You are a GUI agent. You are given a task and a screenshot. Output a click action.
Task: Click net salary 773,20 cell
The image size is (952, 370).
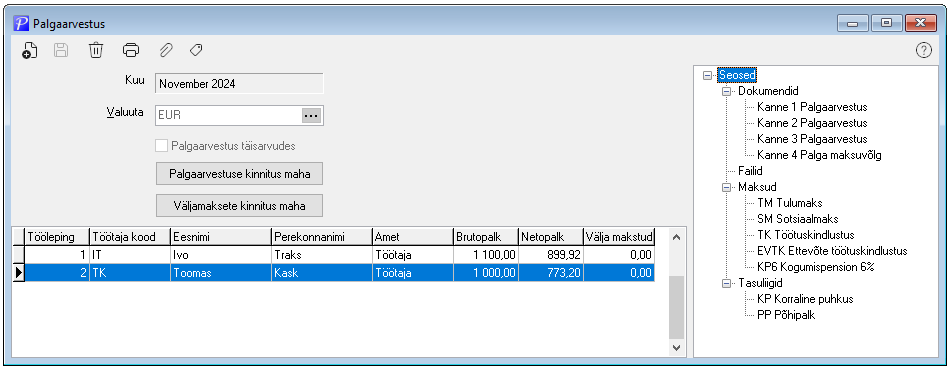[550, 273]
